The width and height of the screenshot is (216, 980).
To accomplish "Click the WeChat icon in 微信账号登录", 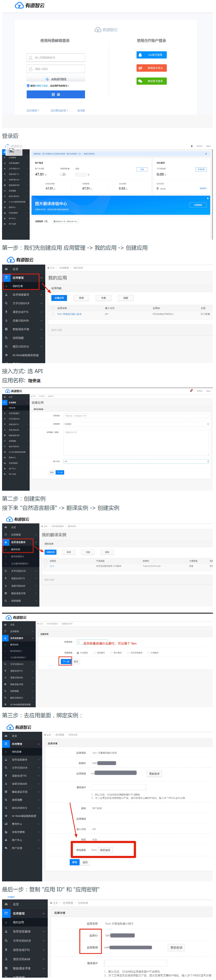I will click(x=140, y=81).
